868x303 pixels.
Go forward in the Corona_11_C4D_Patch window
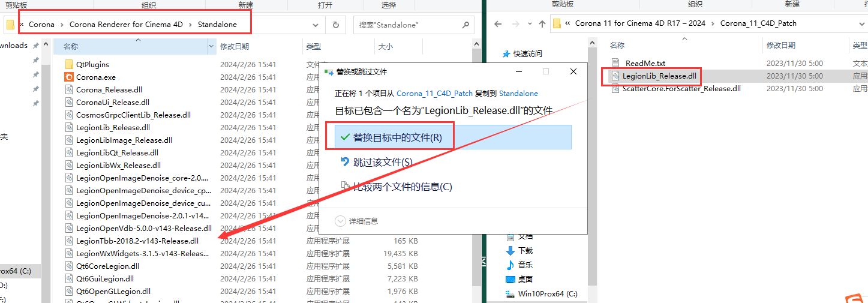click(516, 24)
